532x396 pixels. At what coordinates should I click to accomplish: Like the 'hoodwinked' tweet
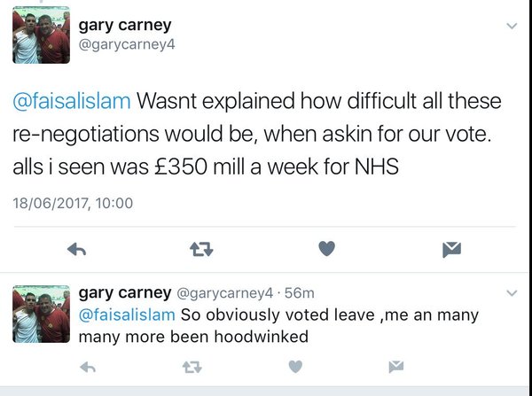coord(295,366)
